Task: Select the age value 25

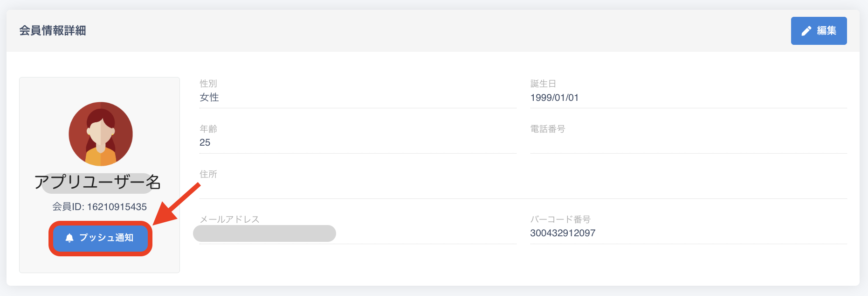Action: (x=205, y=142)
